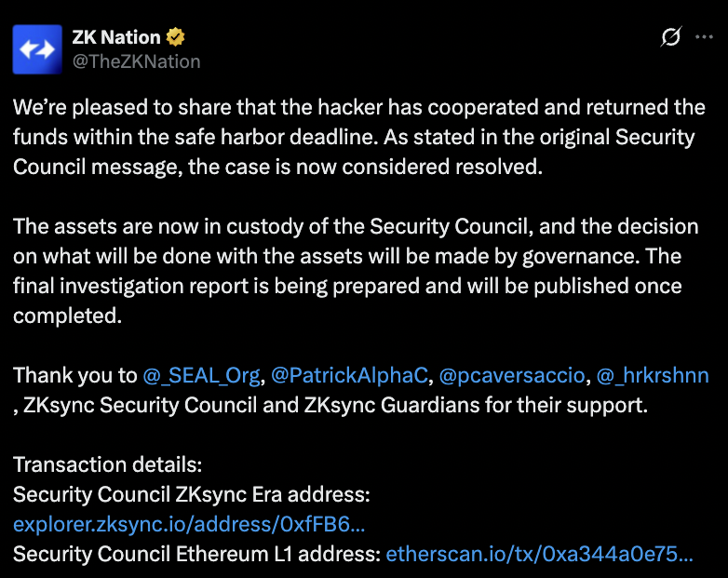Open the explorer.zksync.io address link
Screen dimensions: 728x578
(x=182, y=525)
